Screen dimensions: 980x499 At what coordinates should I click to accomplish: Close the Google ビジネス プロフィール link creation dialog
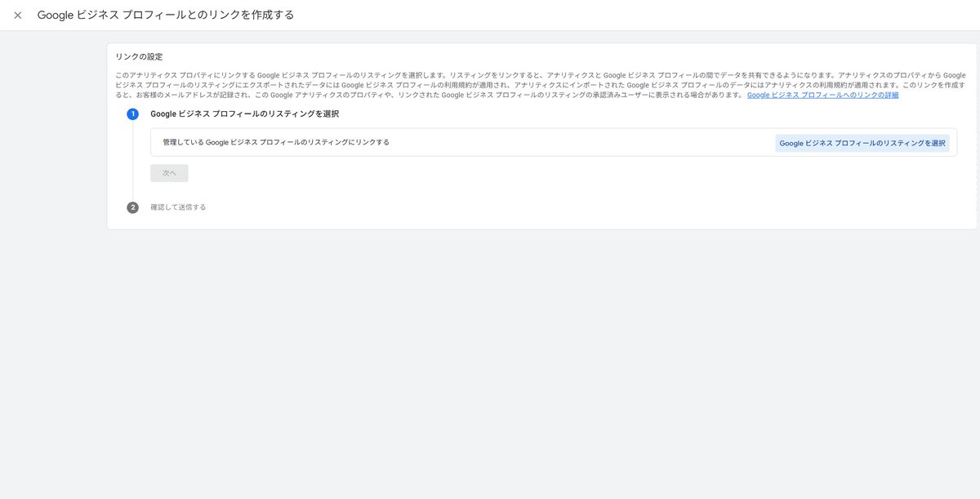point(18,16)
